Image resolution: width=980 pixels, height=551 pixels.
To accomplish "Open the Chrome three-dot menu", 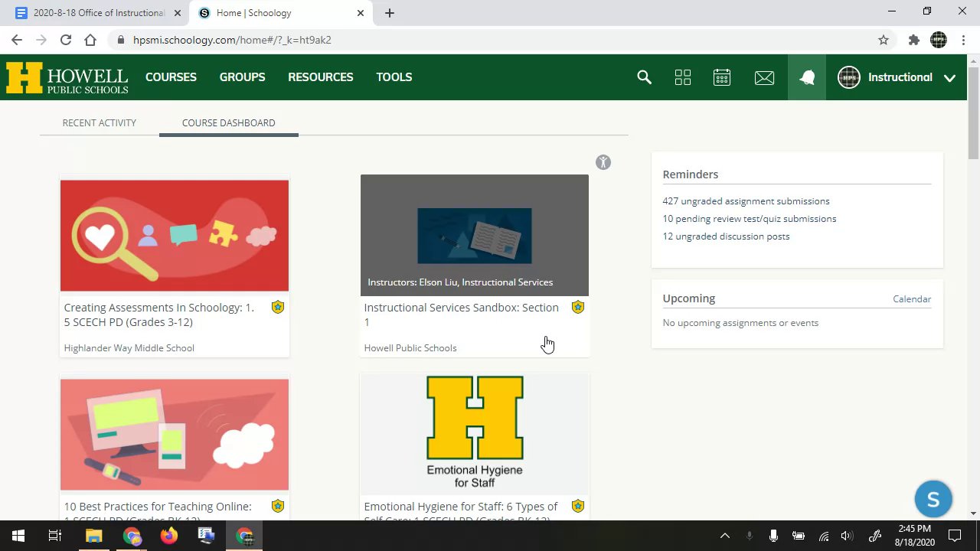I will coord(963,40).
